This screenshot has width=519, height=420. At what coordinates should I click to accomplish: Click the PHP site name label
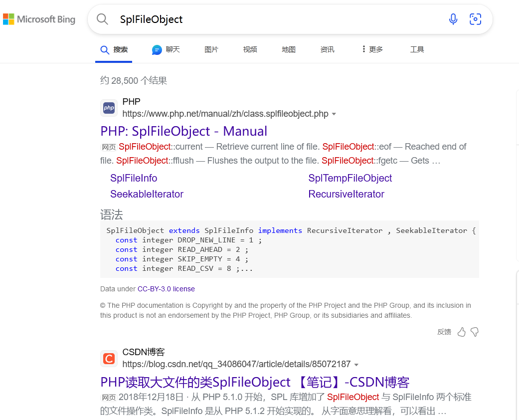(x=132, y=102)
